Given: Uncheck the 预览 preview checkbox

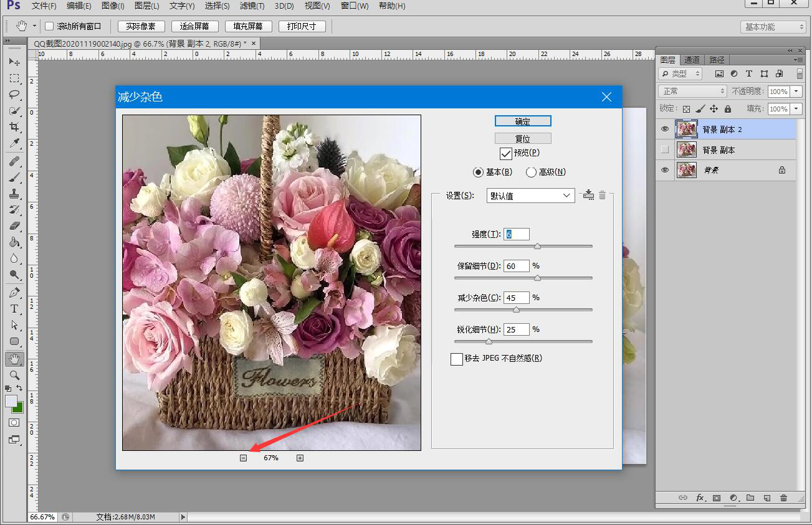Looking at the screenshot, I should [505, 153].
